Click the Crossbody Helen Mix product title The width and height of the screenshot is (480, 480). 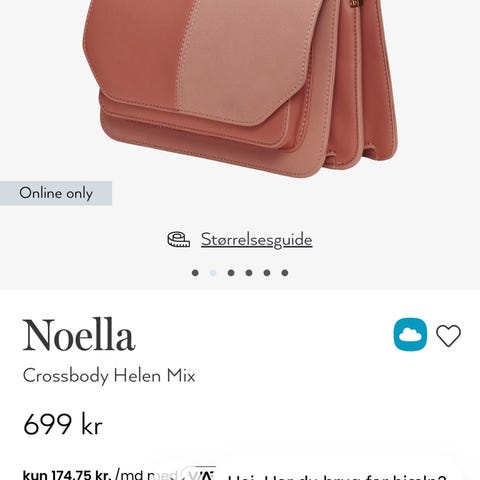pos(109,376)
